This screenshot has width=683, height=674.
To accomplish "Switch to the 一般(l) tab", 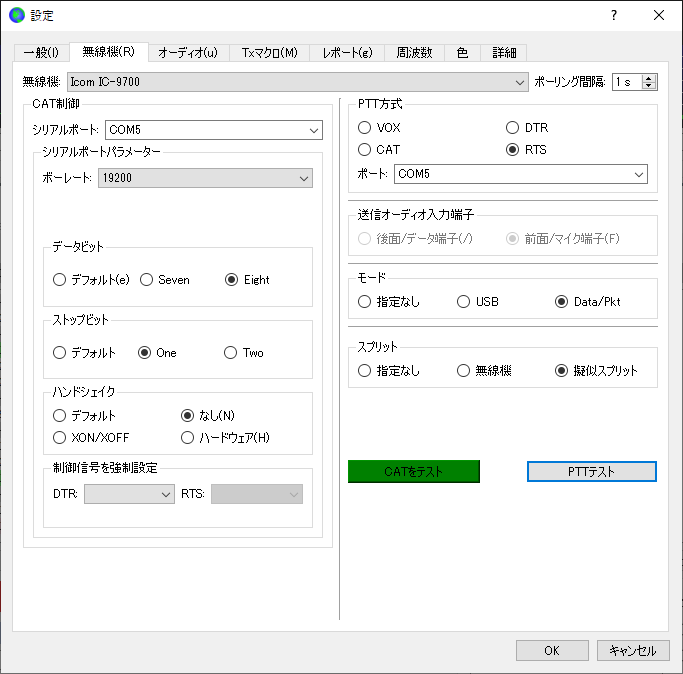I will (x=41, y=53).
